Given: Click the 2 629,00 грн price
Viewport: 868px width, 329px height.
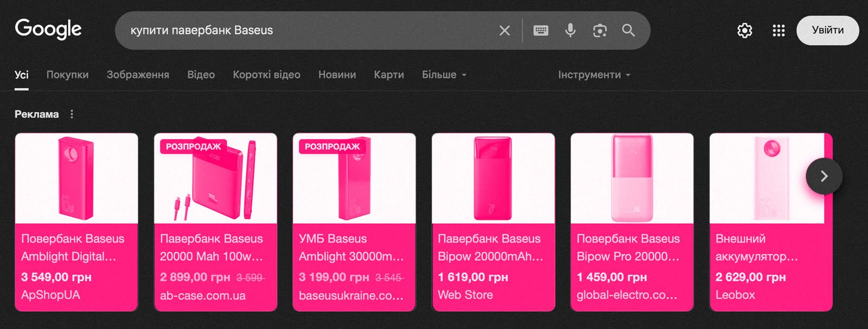Looking at the screenshot, I should coord(751,277).
